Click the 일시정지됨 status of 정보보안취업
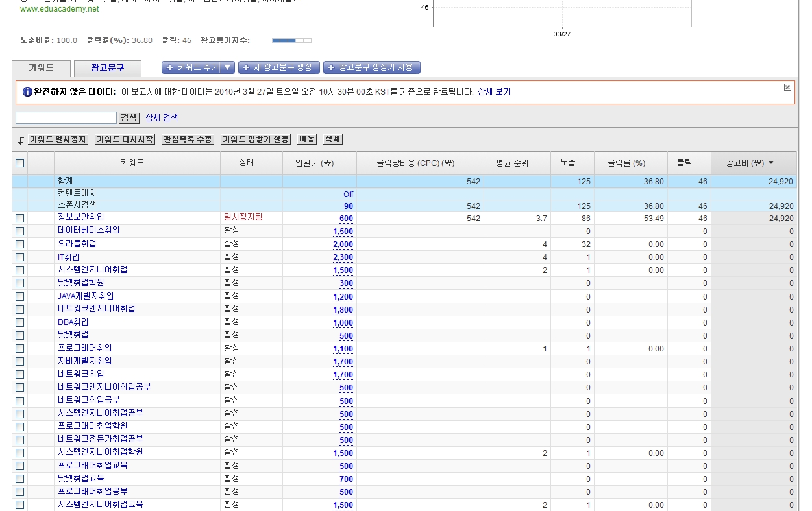The image size is (812, 511). pos(243,217)
